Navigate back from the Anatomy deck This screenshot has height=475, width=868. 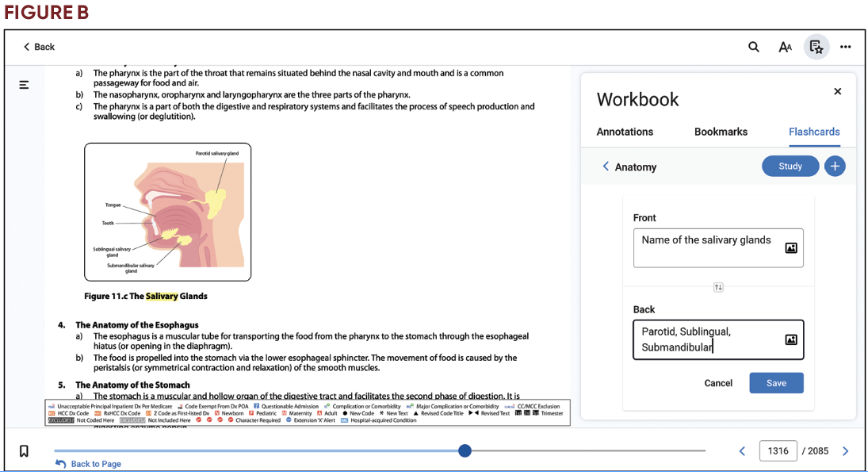[x=606, y=167]
